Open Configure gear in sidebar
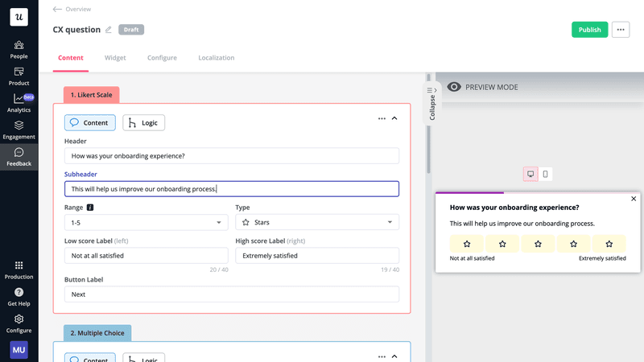 (19, 324)
